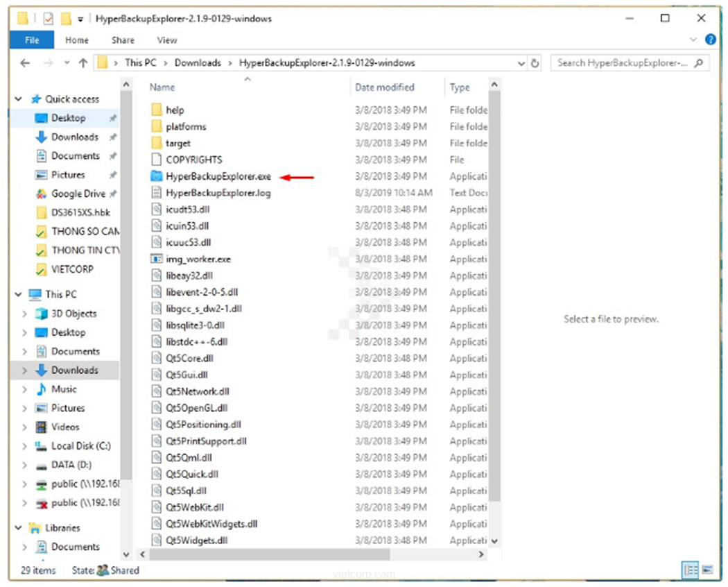728x587 pixels.
Task: Switch to the View ribbon tab
Action: 167,40
